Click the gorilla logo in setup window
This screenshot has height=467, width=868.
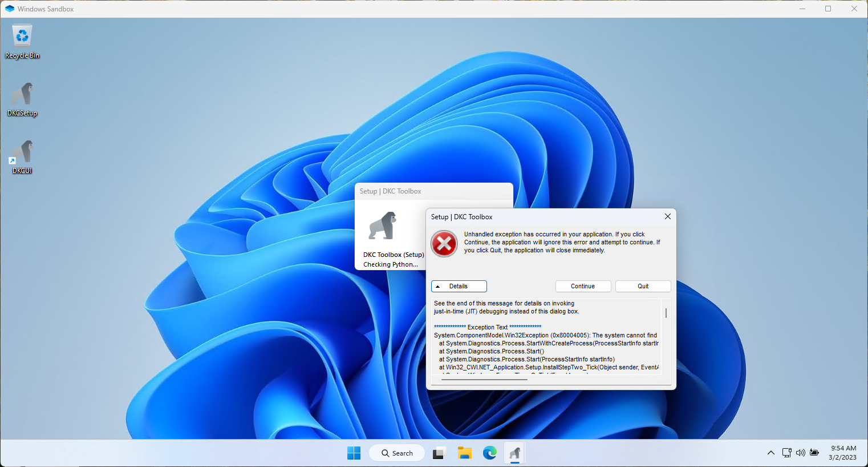point(382,225)
